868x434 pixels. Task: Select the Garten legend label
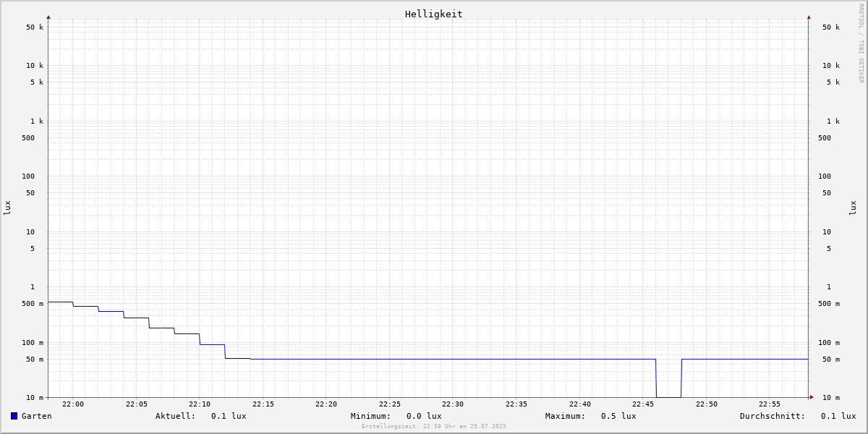(x=36, y=416)
